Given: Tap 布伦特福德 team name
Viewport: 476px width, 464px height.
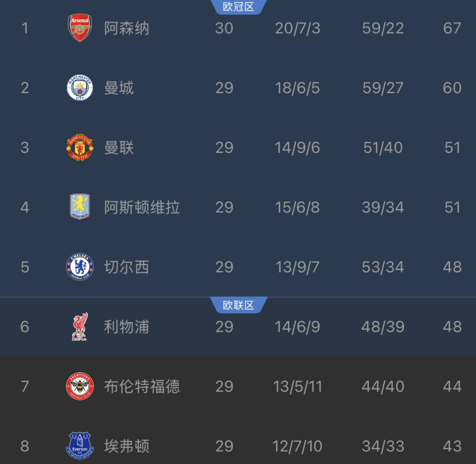Looking at the screenshot, I should [142, 387].
